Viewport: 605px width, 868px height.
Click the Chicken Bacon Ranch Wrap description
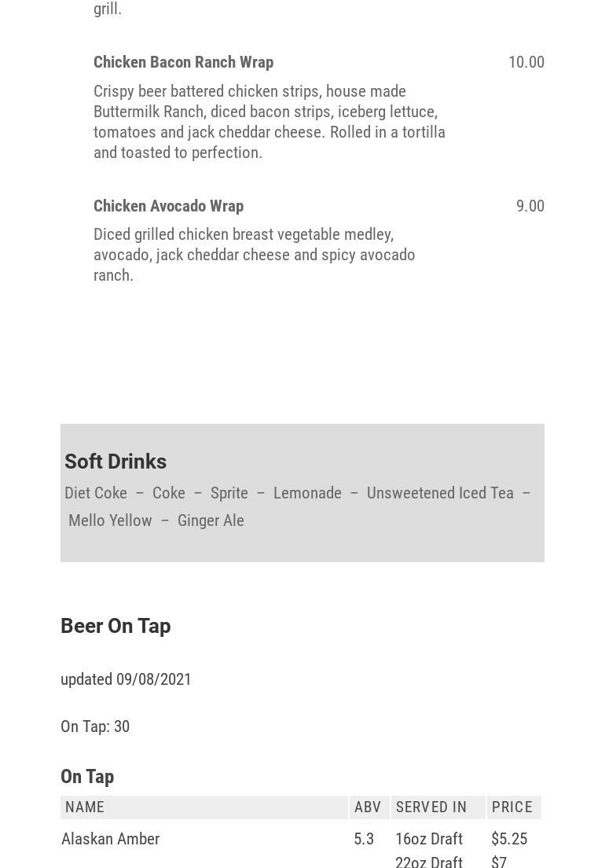[269, 122]
